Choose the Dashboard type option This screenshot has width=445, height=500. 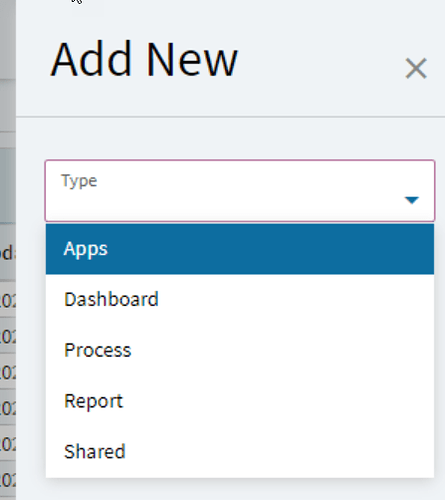(111, 299)
